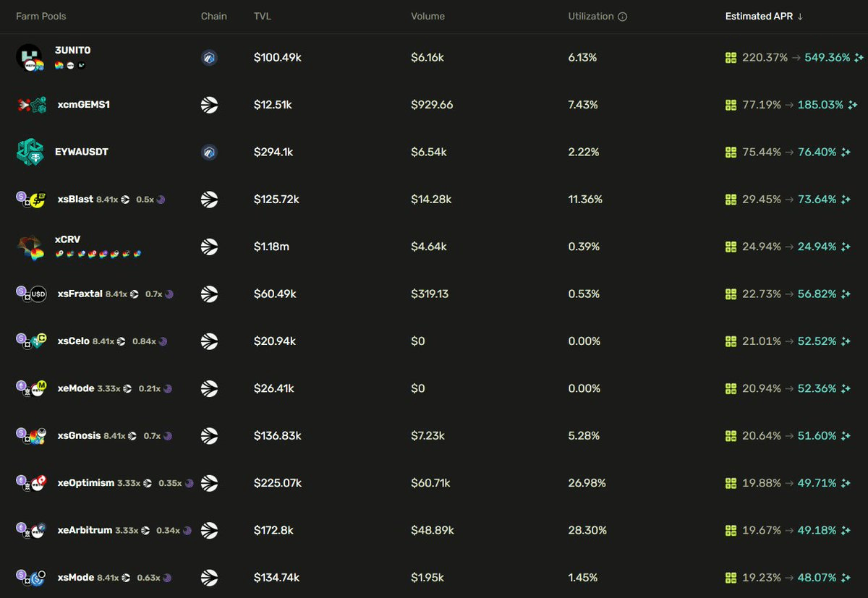The width and height of the screenshot is (868, 598).
Task: Click the Chain column header
Action: point(213,17)
